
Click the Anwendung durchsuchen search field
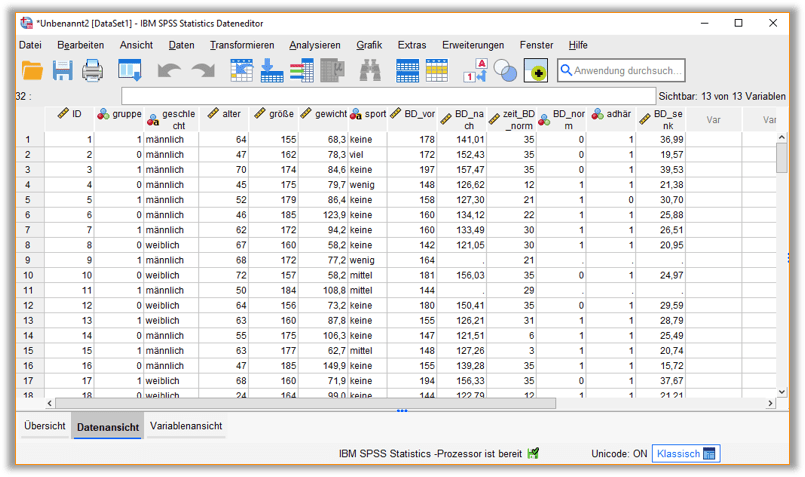tap(621, 70)
